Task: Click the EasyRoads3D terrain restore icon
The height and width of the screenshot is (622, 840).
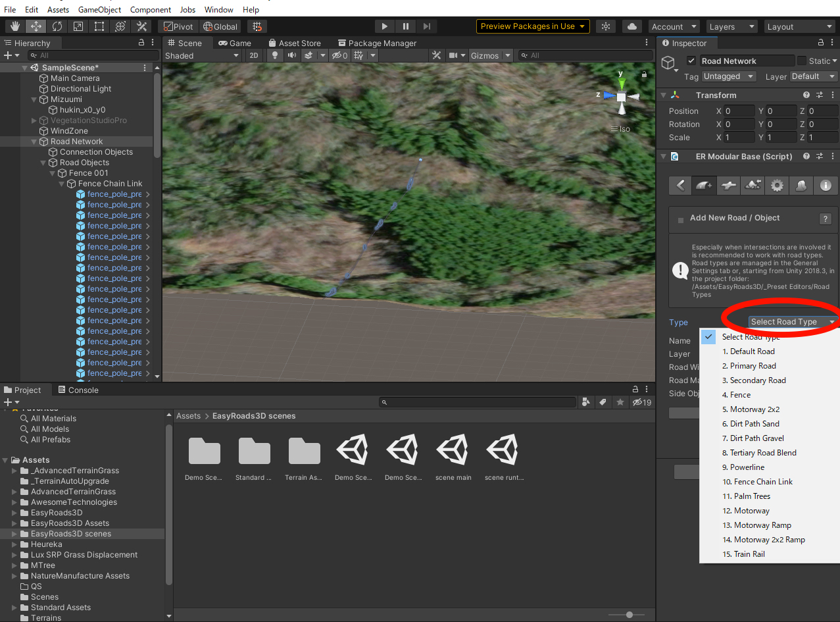Action: [x=753, y=186]
